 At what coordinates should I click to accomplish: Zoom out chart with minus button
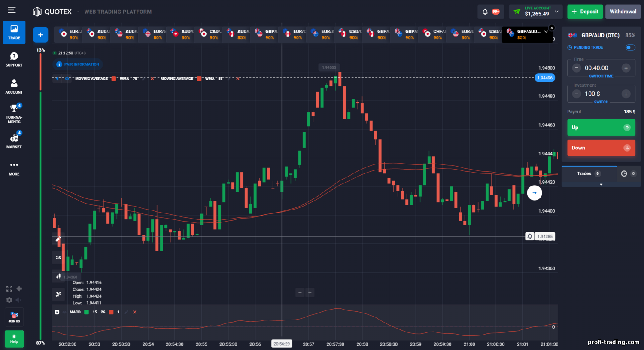[x=300, y=292]
